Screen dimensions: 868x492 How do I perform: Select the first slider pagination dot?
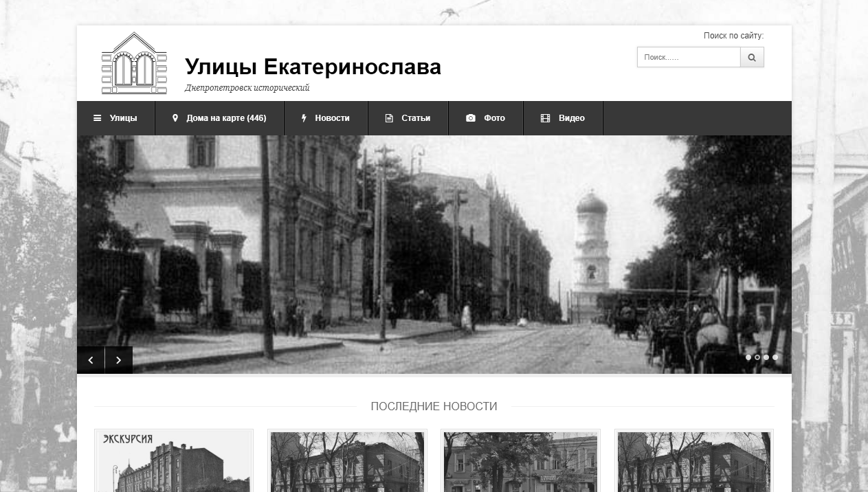748,357
